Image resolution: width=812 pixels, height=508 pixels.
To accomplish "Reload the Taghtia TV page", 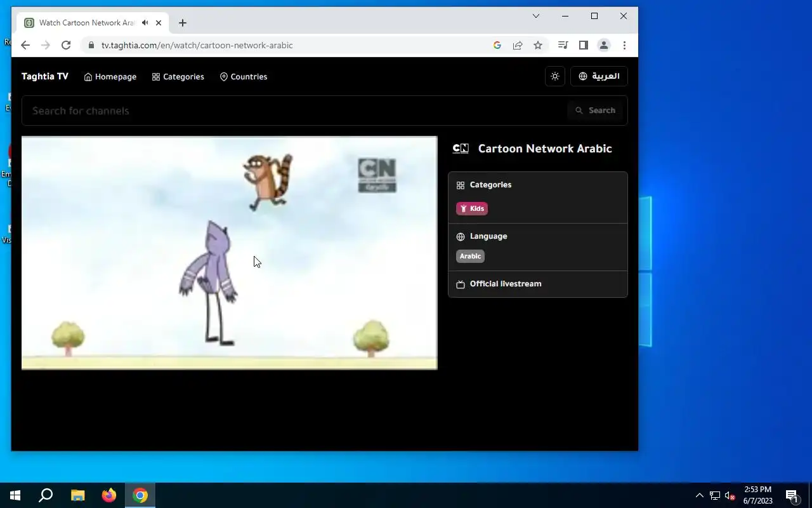I will [66, 45].
